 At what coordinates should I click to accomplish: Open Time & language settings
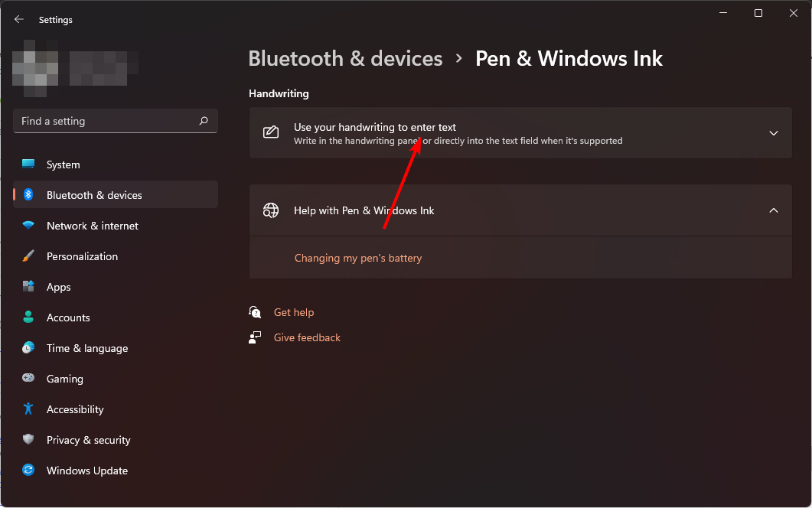pos(86,348)
